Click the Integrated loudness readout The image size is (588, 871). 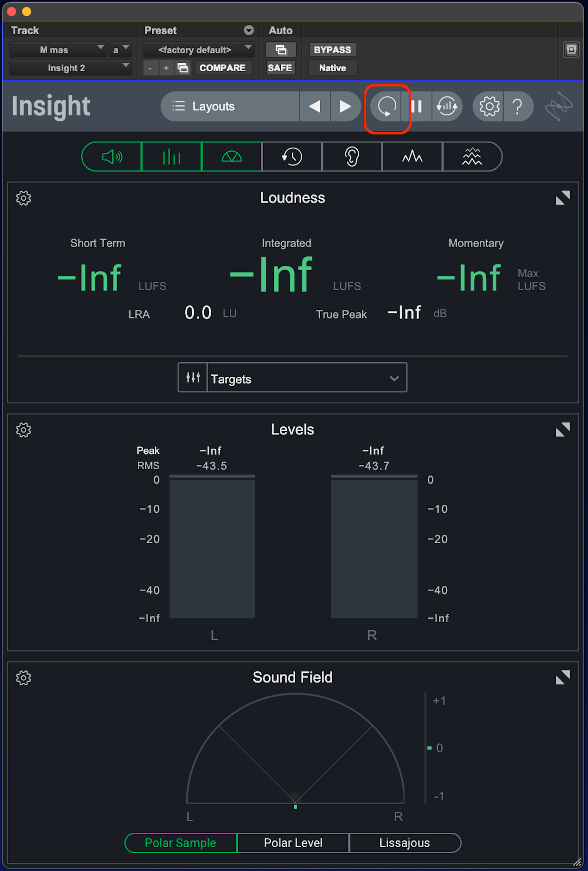click(x=271, y=275)
